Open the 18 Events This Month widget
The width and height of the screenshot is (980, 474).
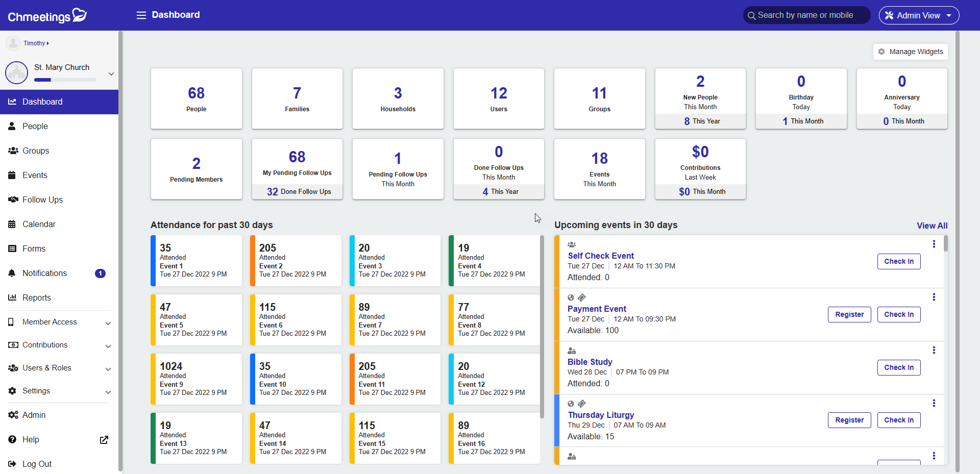600,169
